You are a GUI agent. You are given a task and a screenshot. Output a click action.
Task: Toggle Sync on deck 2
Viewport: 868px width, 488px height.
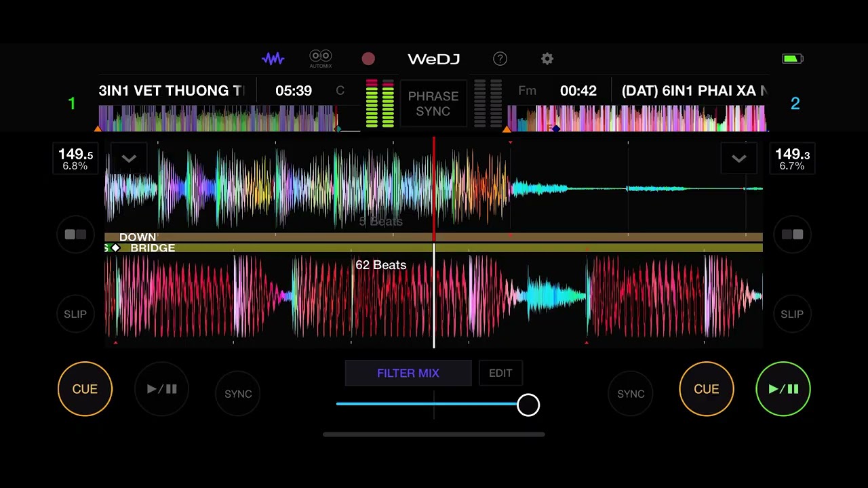pos(631,394)
